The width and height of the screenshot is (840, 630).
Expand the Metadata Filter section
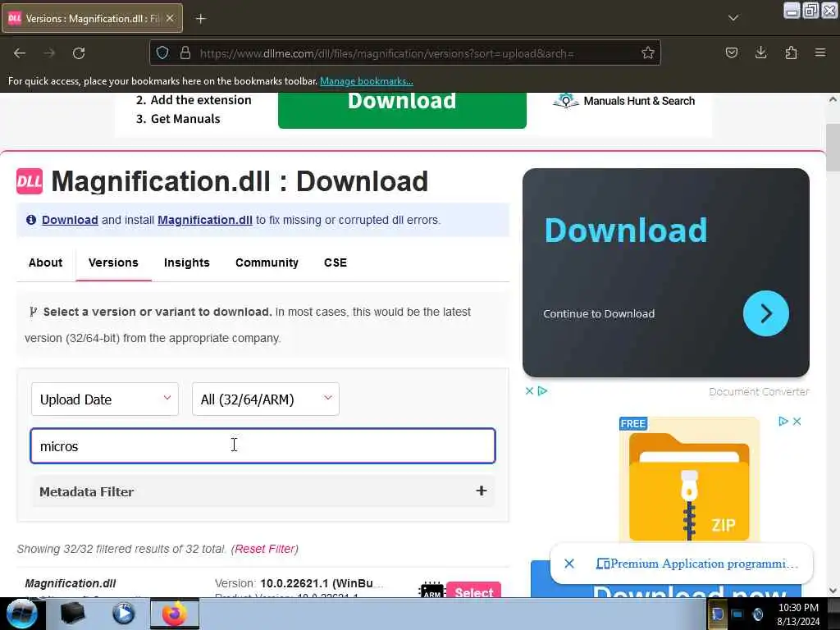point(263,491)
